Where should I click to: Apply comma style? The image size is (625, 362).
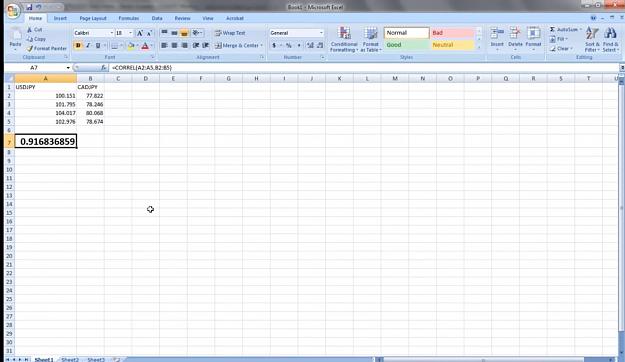pos(299,45)
